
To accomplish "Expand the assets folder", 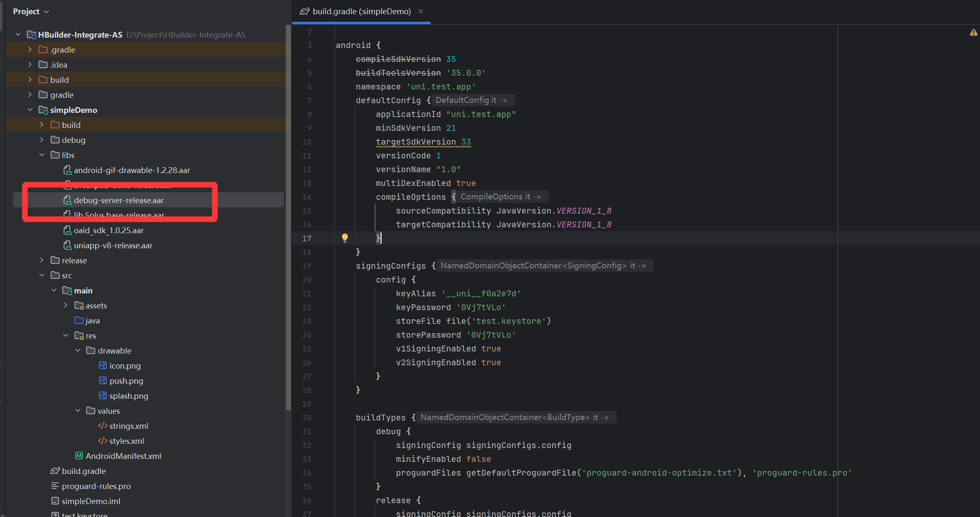I will [x=65, y=305].
